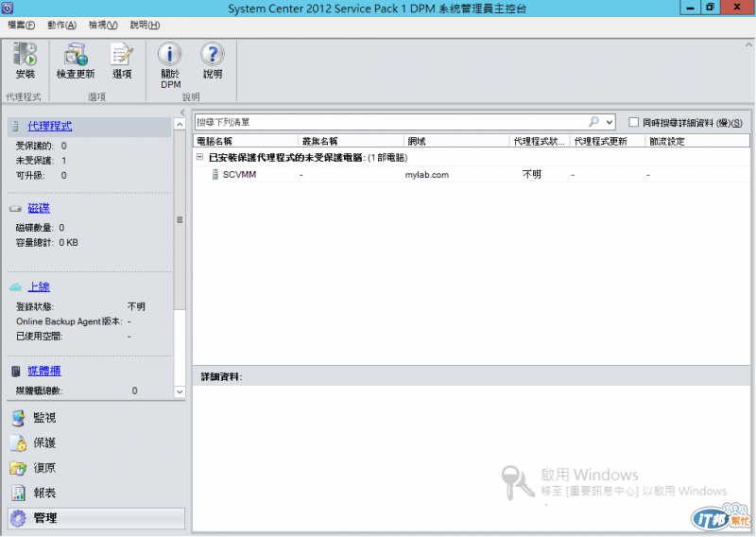This screenshot has width=756, height=537.
Task: Click the 容量總計 0 KB value
Action: 68,243
